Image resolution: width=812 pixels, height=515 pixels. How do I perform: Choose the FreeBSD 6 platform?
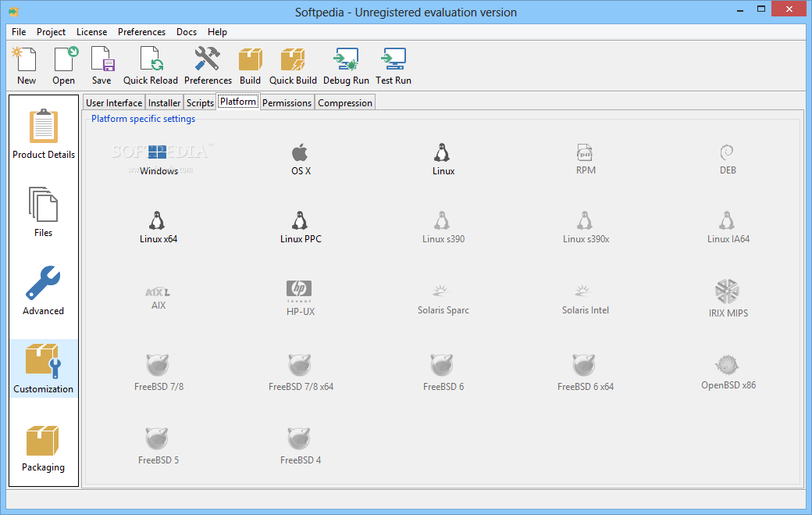point(443,373)
